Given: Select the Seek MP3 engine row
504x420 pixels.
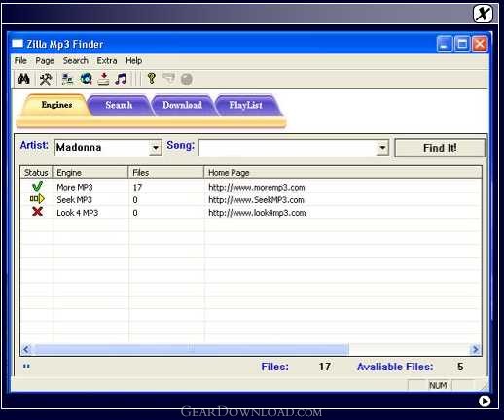Looking at the screenshot, I should click(x=251, y=200).
